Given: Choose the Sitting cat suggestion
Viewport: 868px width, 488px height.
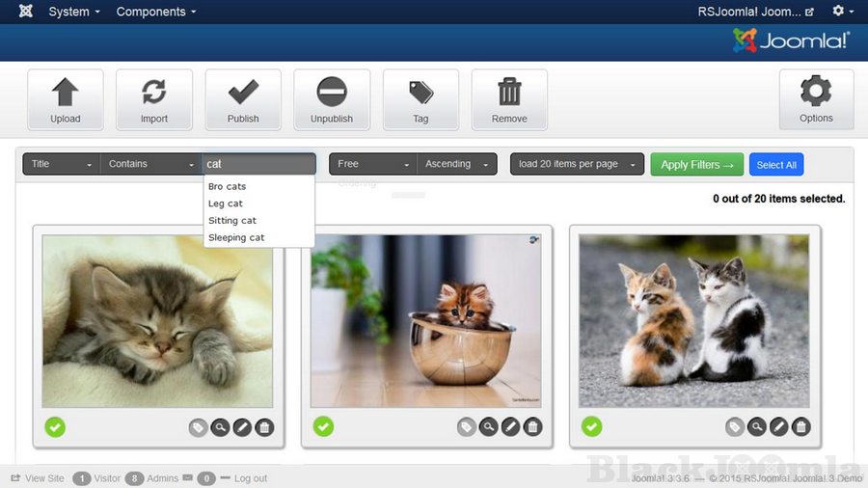Looking at the screenshot, I should point(232,221).
